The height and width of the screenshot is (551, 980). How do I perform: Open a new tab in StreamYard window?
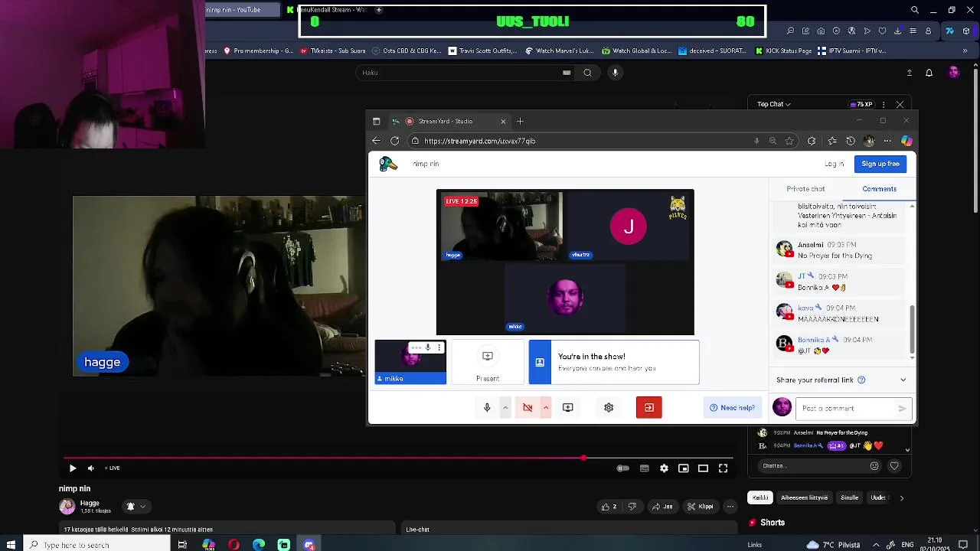point(520,121)
